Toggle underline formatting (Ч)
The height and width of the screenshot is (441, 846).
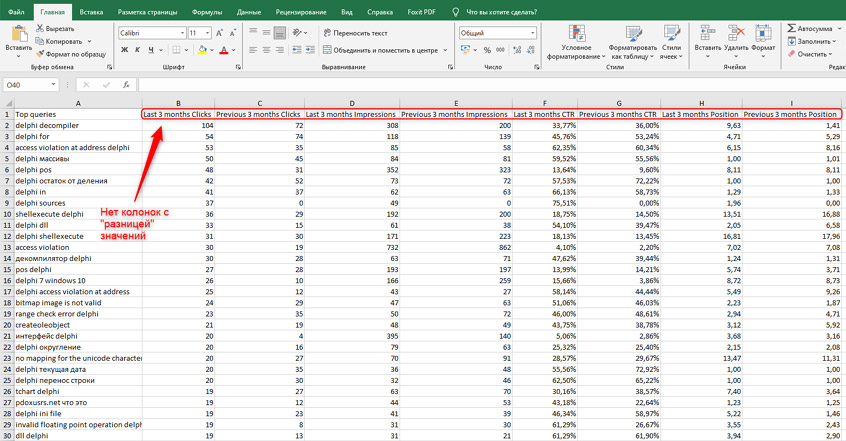click(151, 50)
